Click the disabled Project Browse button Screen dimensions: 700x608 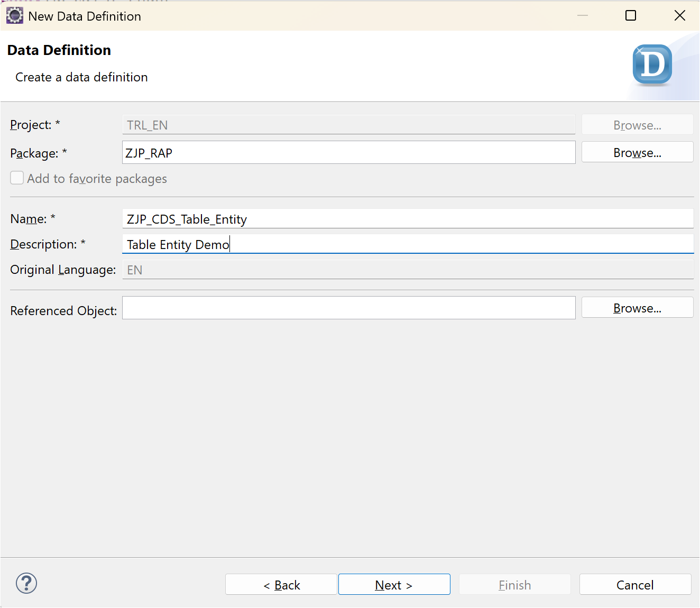pos(637,125)
